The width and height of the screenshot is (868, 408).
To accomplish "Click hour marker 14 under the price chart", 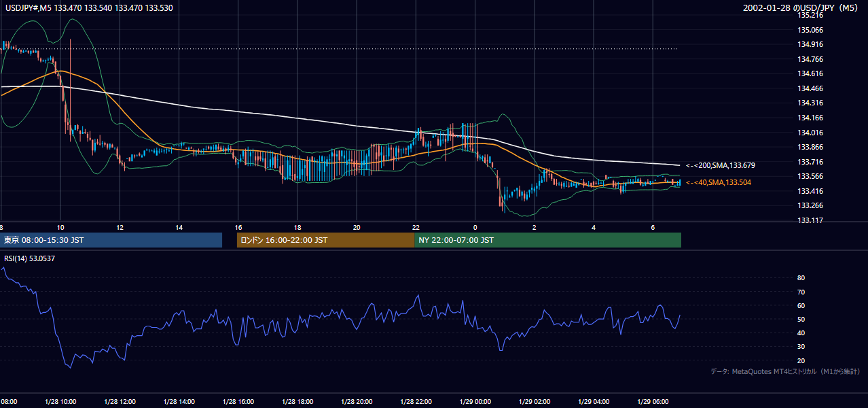I will click(x=179, y=226).
